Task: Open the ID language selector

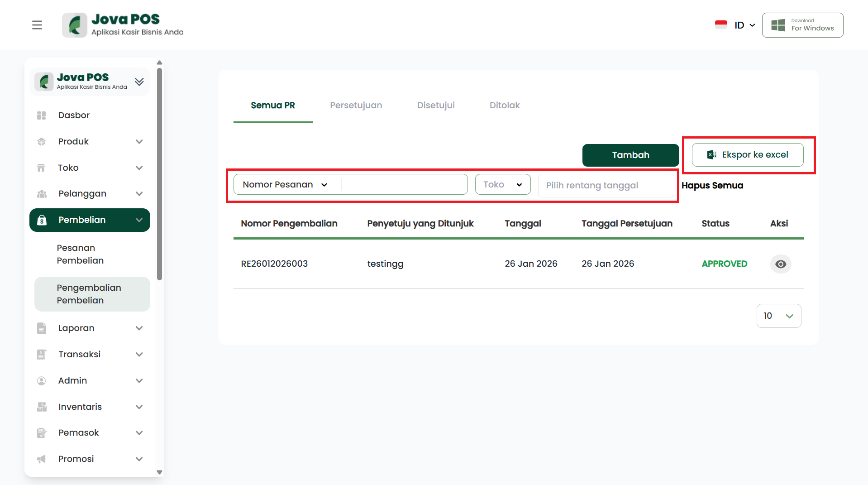Action: pyautogui.click(x=744, y=25)
